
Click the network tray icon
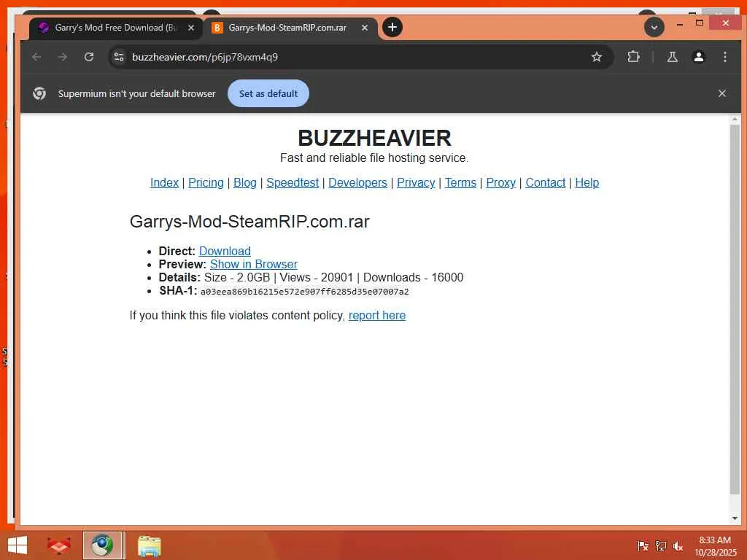[660, 545]
